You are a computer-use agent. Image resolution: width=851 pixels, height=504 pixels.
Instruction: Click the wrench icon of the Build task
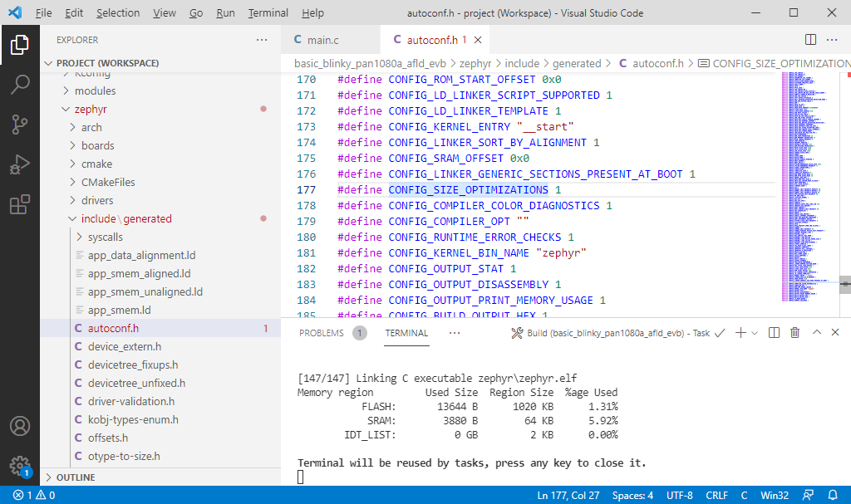[x=517, y=333]
